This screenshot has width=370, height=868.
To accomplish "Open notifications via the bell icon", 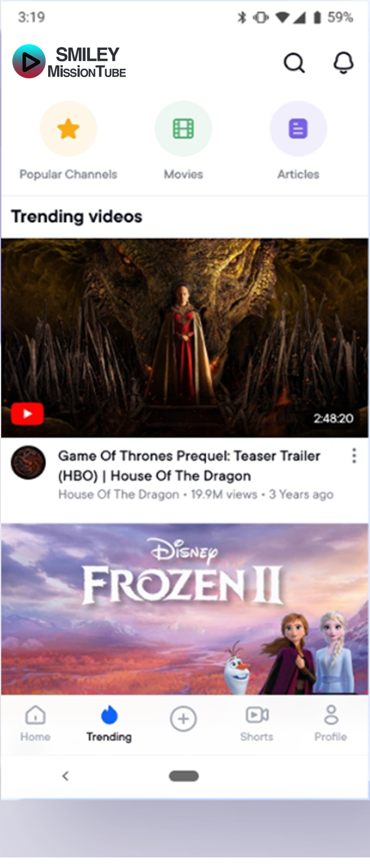I will (344, 62).
